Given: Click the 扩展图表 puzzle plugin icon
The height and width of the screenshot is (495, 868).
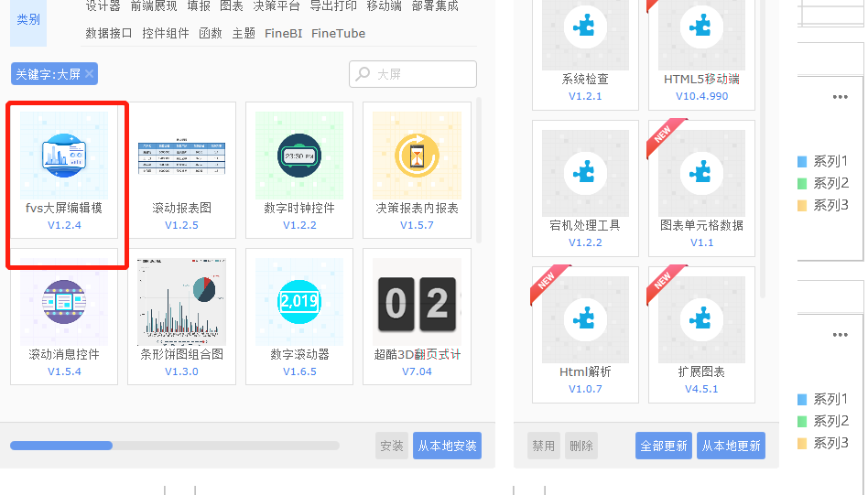Looking at the screenshot, I should coord(701,319).
